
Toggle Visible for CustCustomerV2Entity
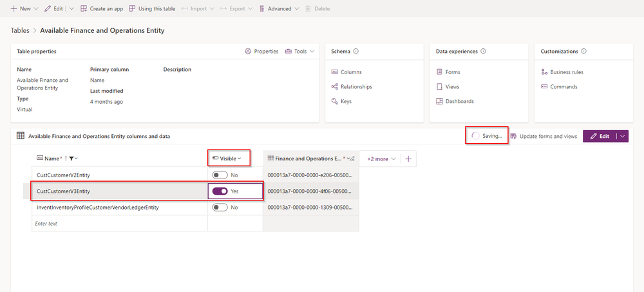(220, 175)
